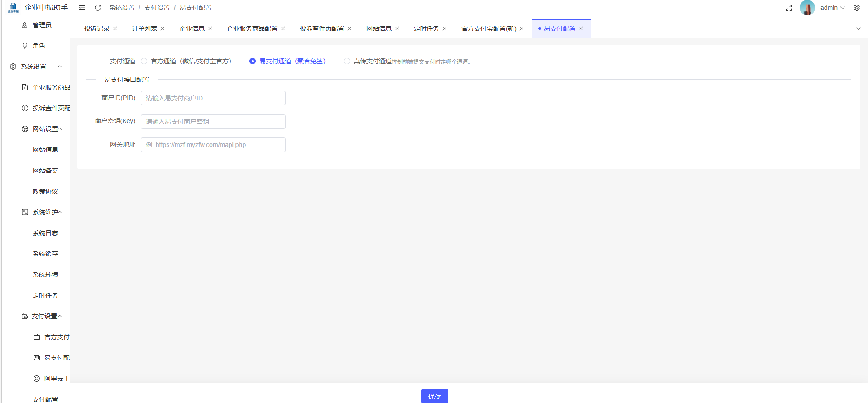Close the 定时任务 tab using its X icon
The image size is (868, 403).
click(x=445, y=28)
